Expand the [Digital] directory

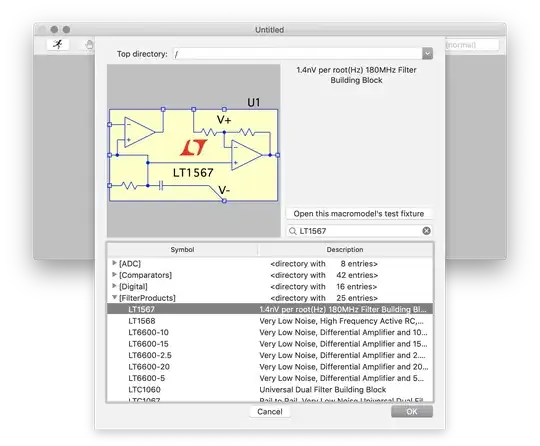pos(114,286)
